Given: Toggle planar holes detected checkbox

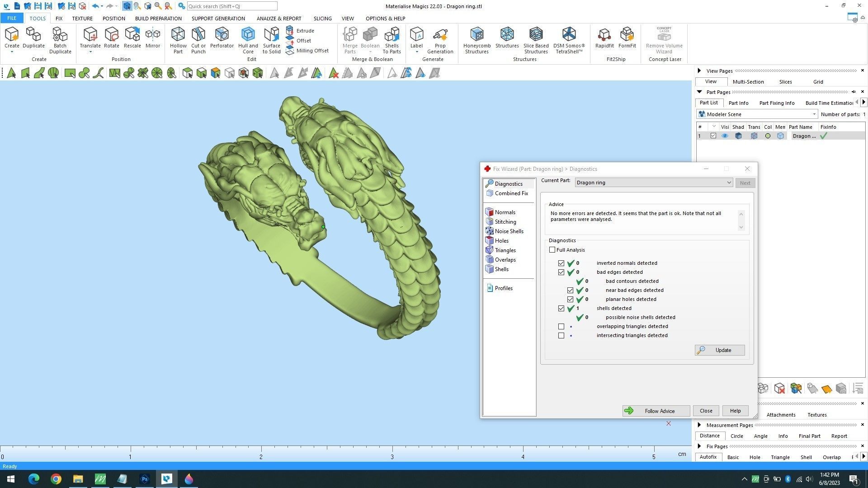Looking at the screenshot, I should 570,299.
